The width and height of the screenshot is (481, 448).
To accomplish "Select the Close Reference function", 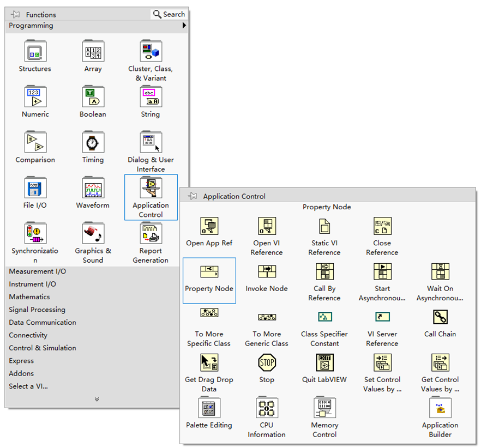I will click(382, 226).
